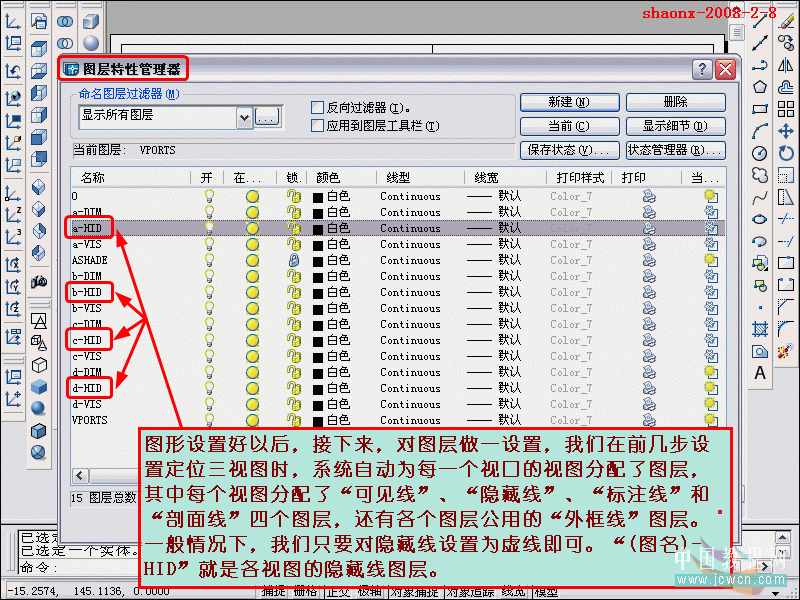Select the VPORTS layer row name

90,420
